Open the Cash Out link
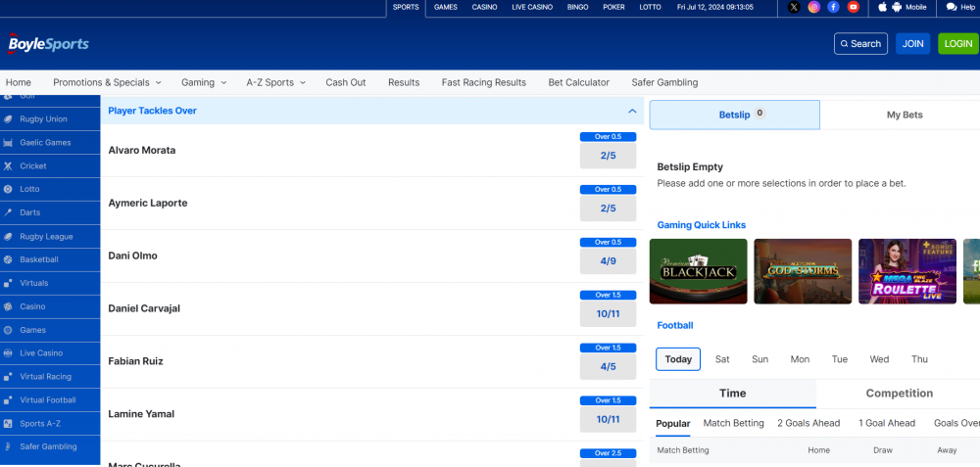Image resolution: width=980 pixels, height=467 pixels. [x=346, y=82]
